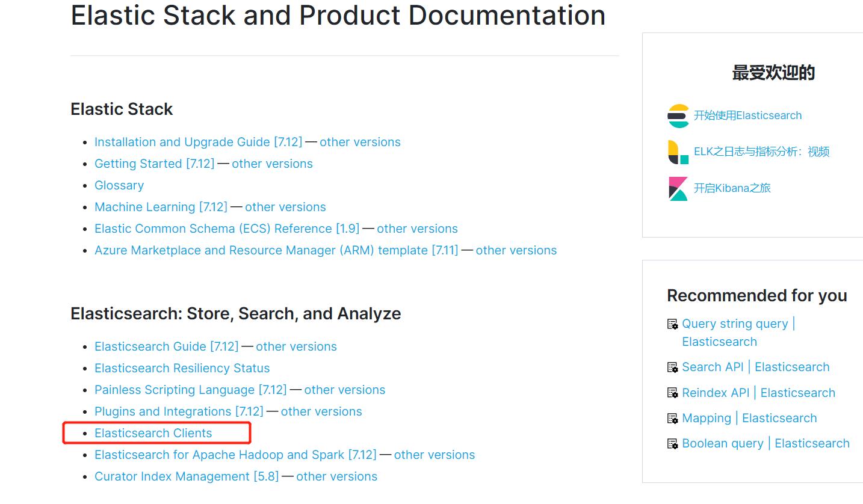The image size is (863, 504).
Task: View other versions of ECS Reference
Action: pos(417,229)
